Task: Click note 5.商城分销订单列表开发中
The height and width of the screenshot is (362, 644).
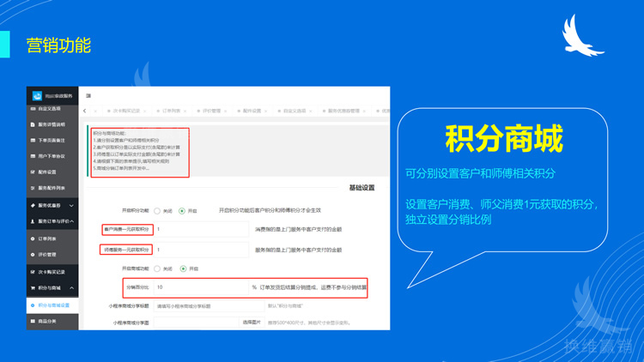Action: (x=122, y=168)
